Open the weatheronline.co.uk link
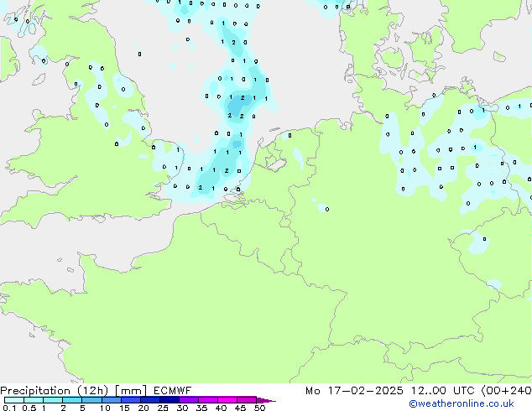 [462, 403]
